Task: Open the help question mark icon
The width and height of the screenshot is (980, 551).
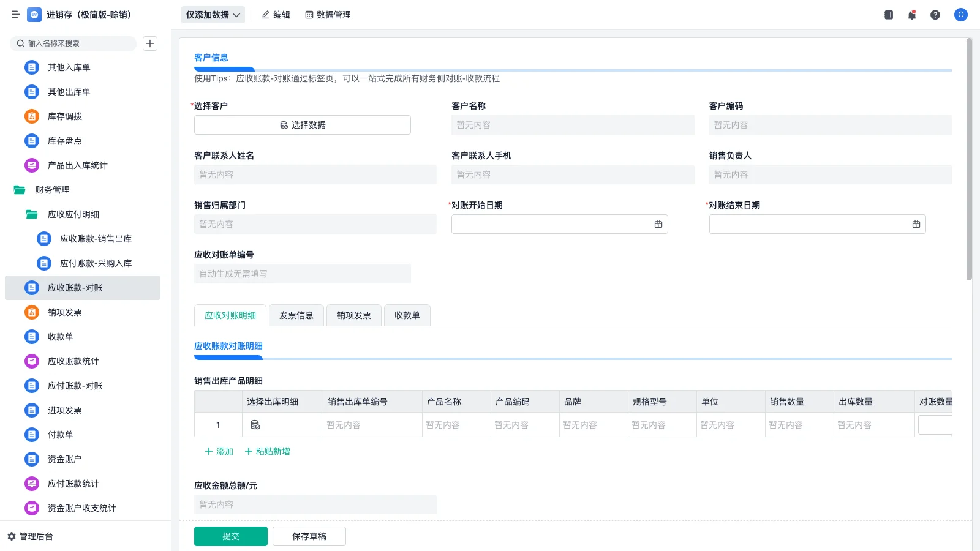Action: click(935, 15)
